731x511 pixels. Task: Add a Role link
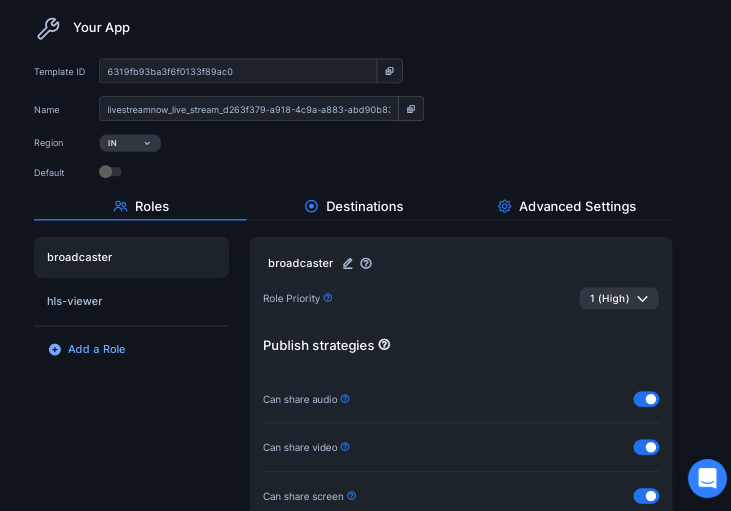tap(87, 349)
